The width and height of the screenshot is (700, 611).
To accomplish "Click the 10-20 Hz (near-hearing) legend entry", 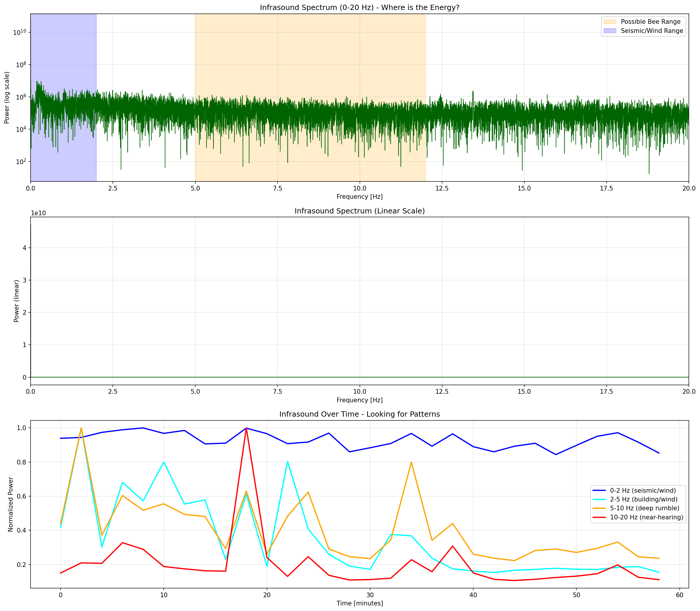I will coord(647,517).
